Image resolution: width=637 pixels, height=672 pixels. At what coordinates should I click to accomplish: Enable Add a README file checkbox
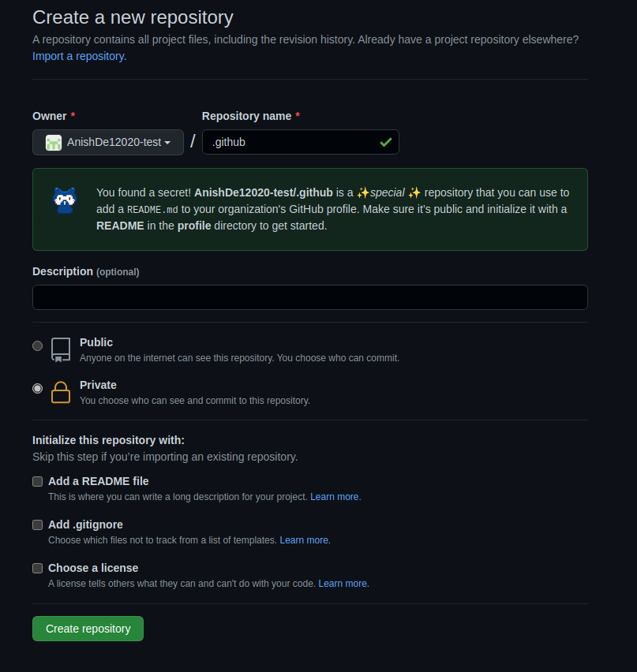coord(38,481)
